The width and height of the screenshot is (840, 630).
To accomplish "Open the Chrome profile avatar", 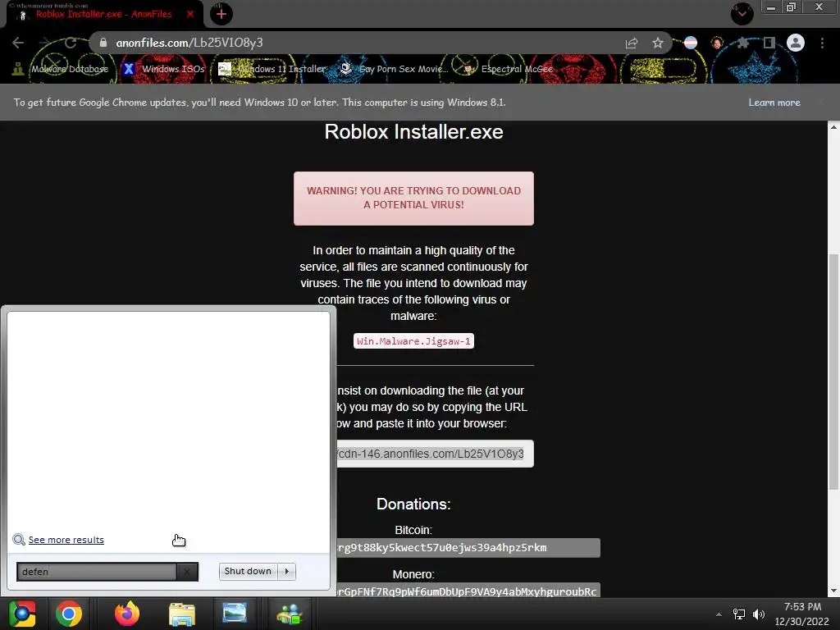I will coord(796,43).
